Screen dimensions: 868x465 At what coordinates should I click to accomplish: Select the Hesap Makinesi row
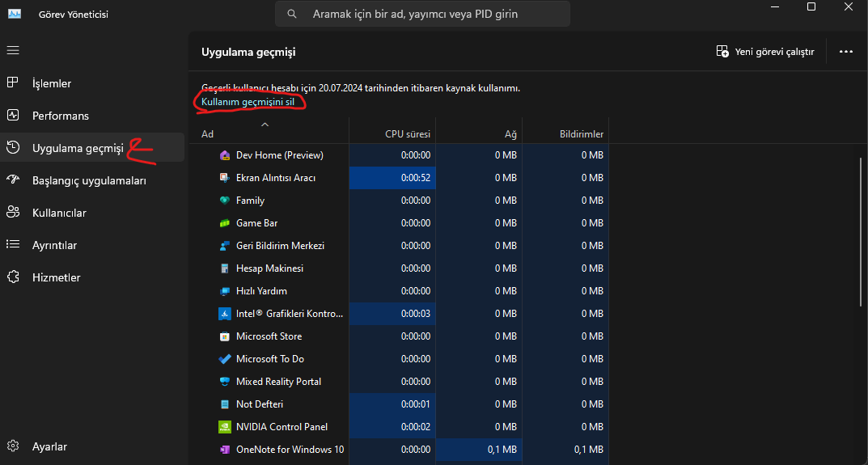[x=399, y=268]
